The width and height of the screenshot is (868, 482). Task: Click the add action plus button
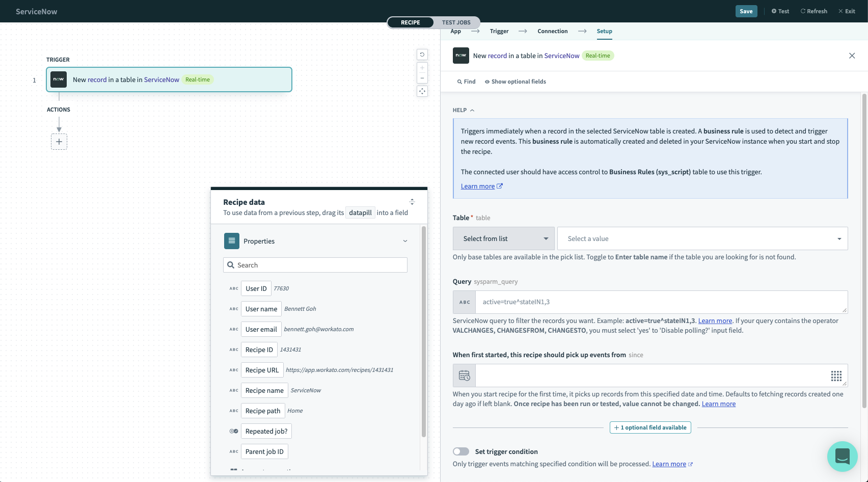59,142
